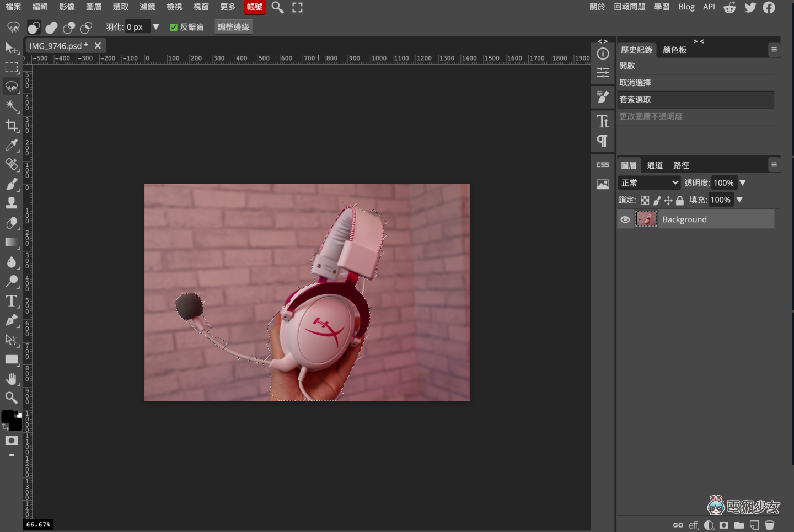Toggle the lock-all padlock icon
Image resolution: width=794 pixels, height=532 pixels.
tap(680, 200)
